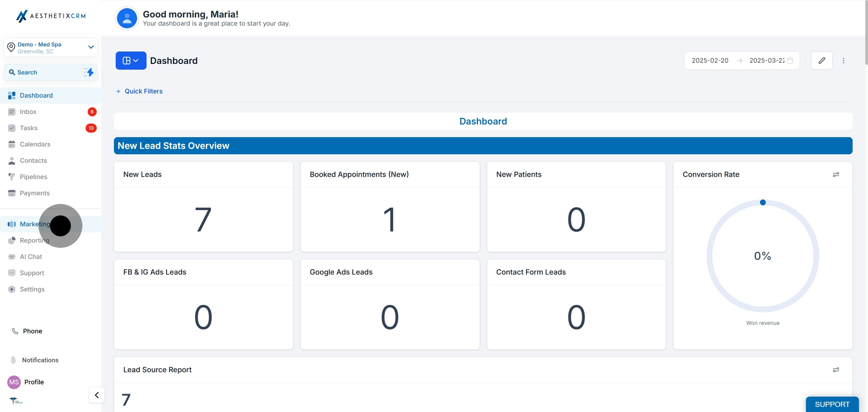
Task: Click the lightning quick actions icon
Action: tap(89, 72)
